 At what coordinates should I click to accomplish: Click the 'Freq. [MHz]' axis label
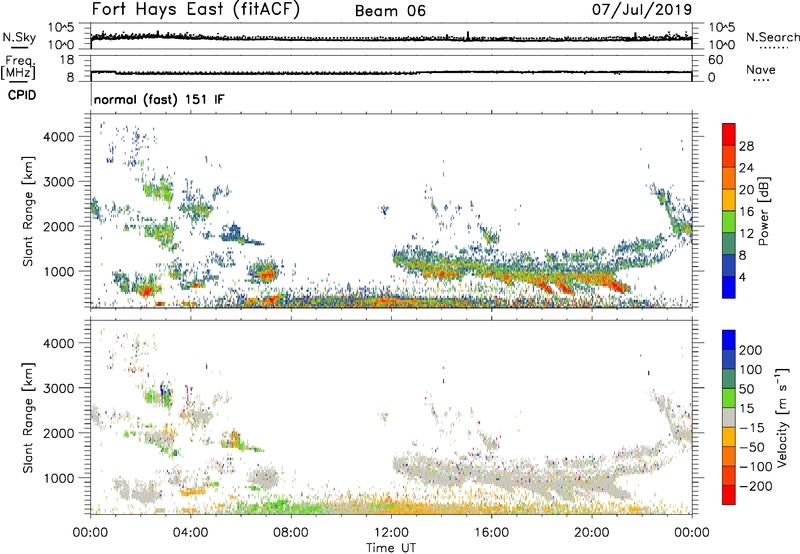(x=19, y=67)
